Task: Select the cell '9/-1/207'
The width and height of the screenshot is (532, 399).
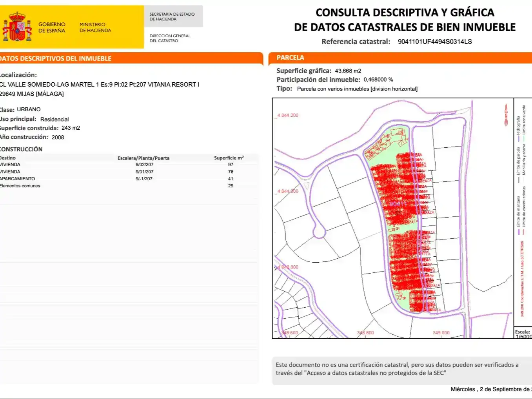Action: (x=144, y=179)
